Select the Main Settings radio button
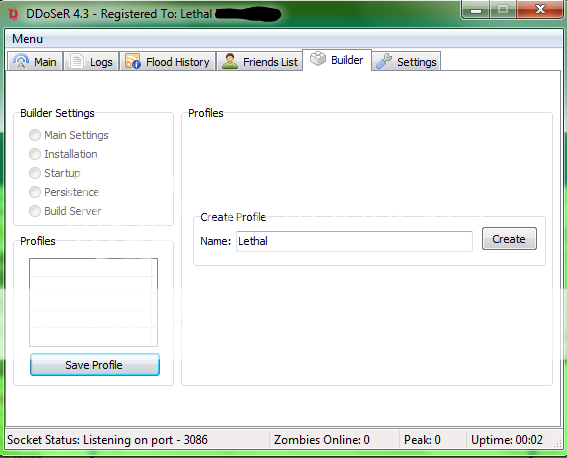This screenshot has height=458, width=567. pos(35,135)
